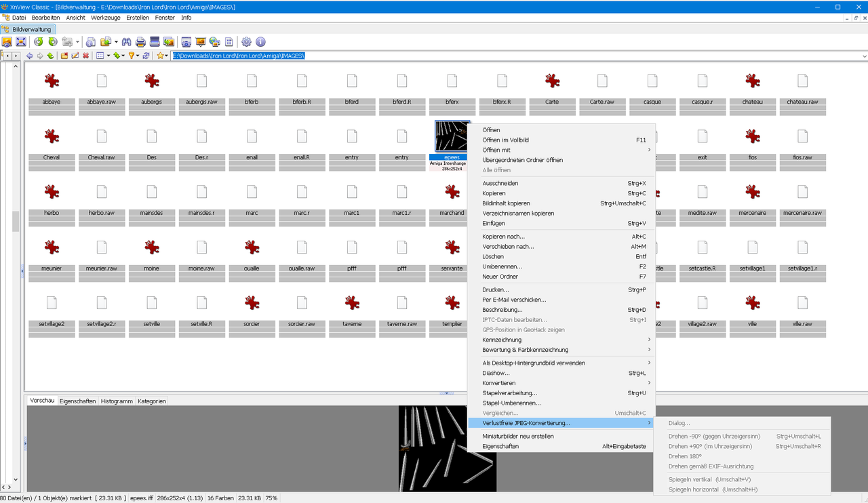This screenshot has height=503, width=868.
Task: Open the sort order dropdown arrow
Action: click(123, 56)
